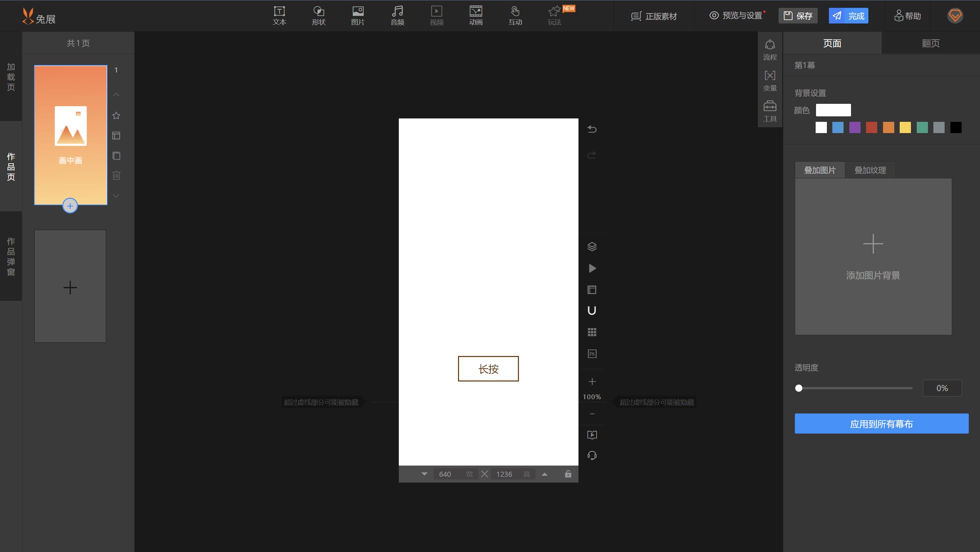Open the 动画 animation tool
This screenshot has height=552, width=980.
pyautogui.click(x=476, y=16)
